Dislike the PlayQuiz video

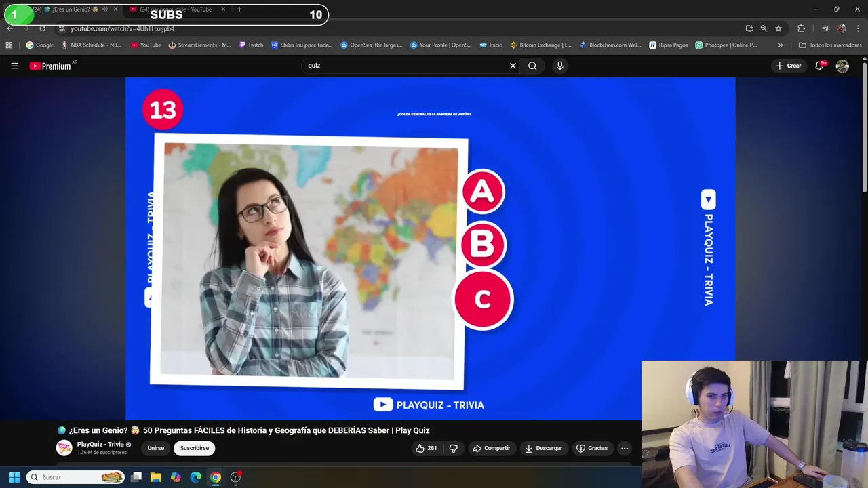[x=453, y=448]
